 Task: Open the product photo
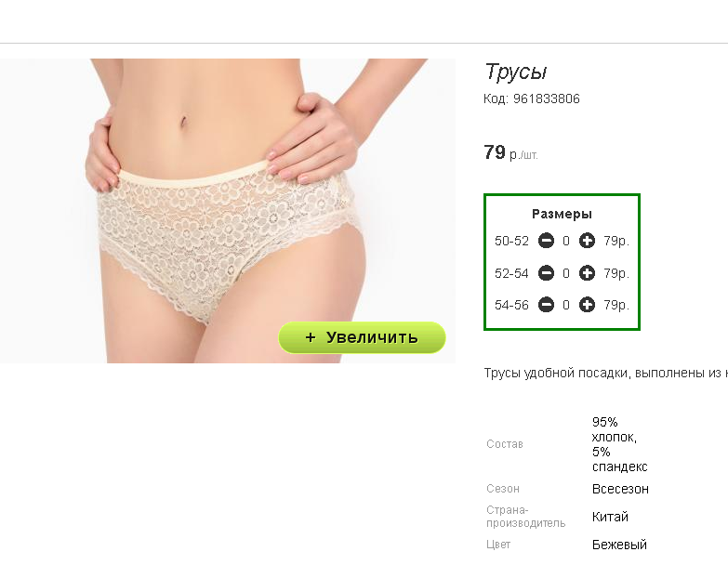click(228, 211)
